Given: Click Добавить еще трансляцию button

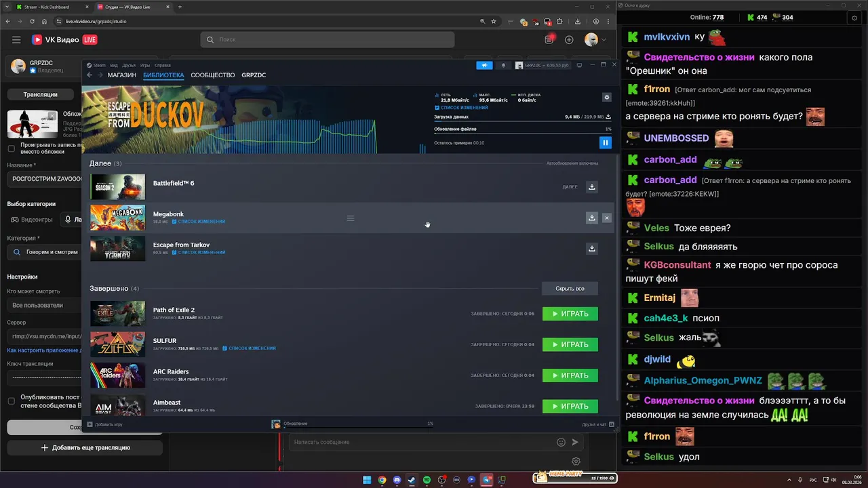Looking at the screenshot, I should 85,448.
